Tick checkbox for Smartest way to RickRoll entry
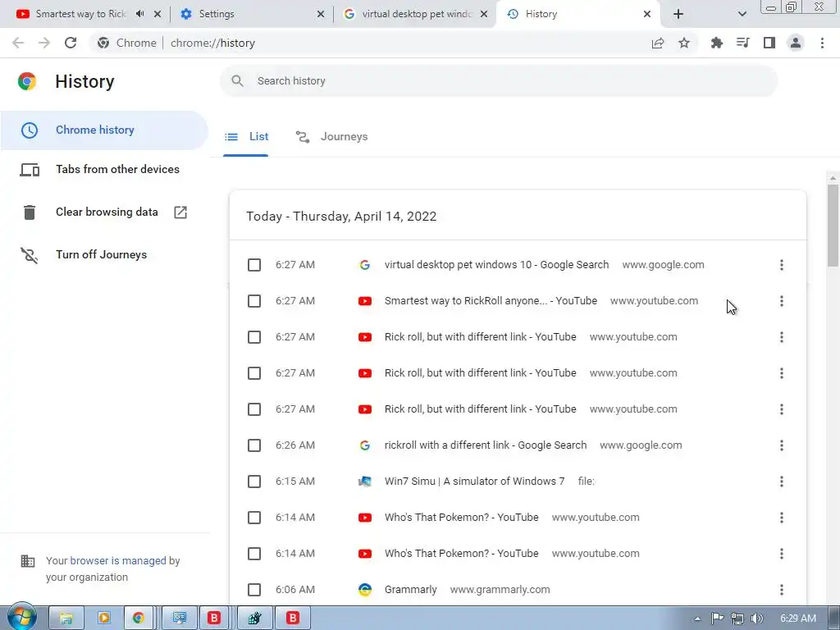Image resolution: width=840 pixels, height=630 pixels. click(x=254, y=301)
